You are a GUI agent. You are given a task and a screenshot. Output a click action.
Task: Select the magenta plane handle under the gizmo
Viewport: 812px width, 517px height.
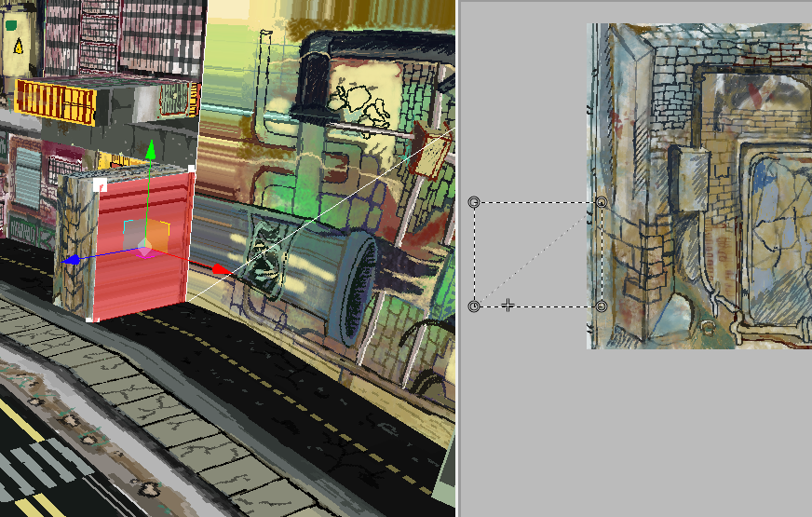(143, 253)
